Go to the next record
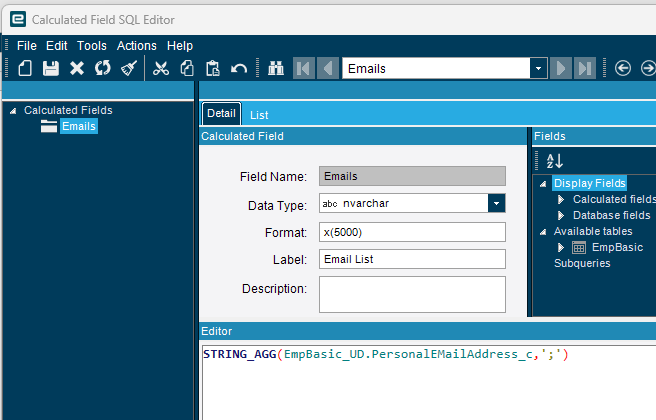 click(x=561, y=68)
